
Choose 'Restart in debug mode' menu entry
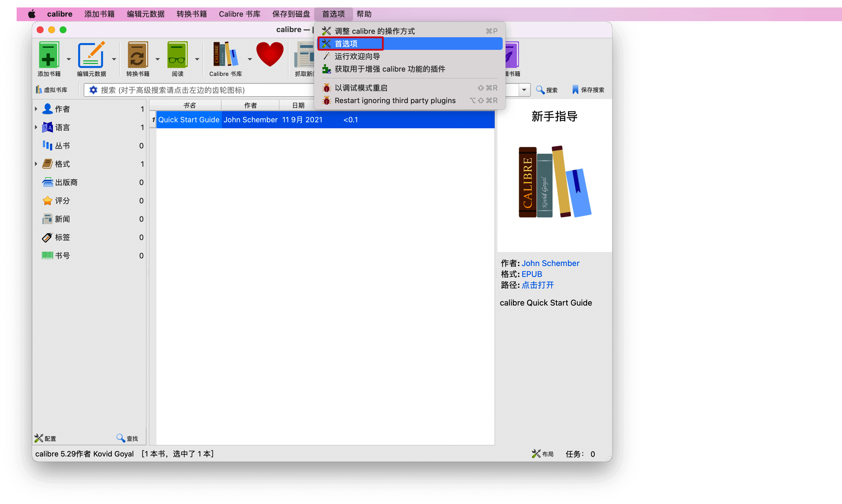click(410, 88)
